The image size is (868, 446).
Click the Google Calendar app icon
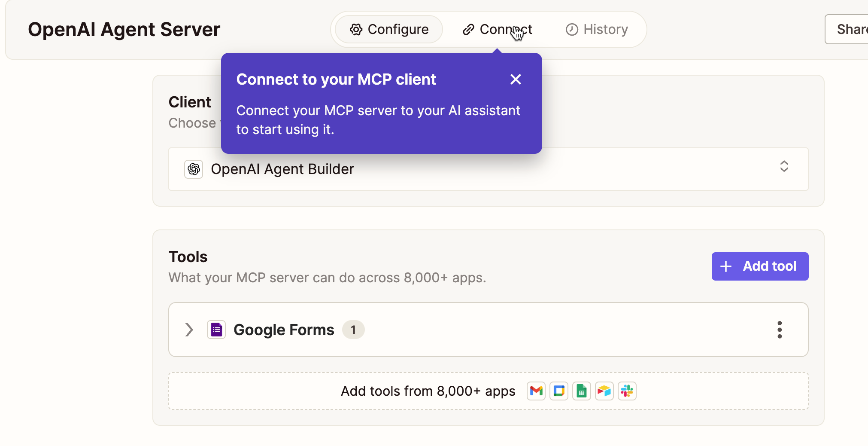point(559,391)
